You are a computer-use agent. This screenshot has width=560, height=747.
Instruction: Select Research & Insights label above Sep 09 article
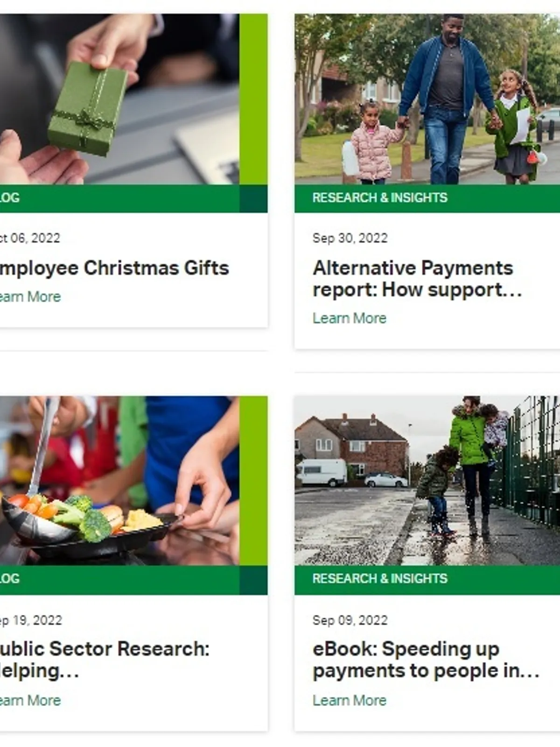[x=380, y=579]
